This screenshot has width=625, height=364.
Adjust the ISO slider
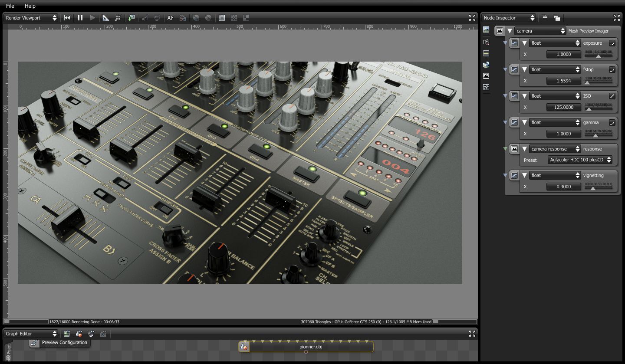coord(599,107)
